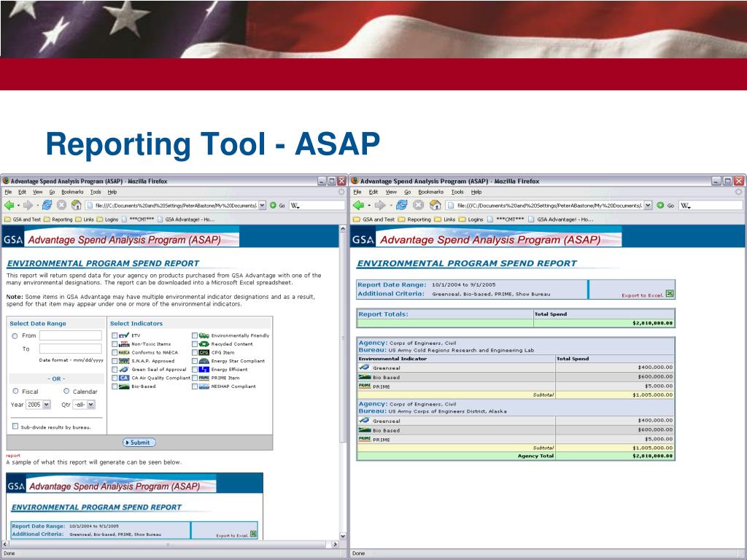Click the green Go icon in form window
This screenshot has height=560, width=747.
(x=273, y=205)
